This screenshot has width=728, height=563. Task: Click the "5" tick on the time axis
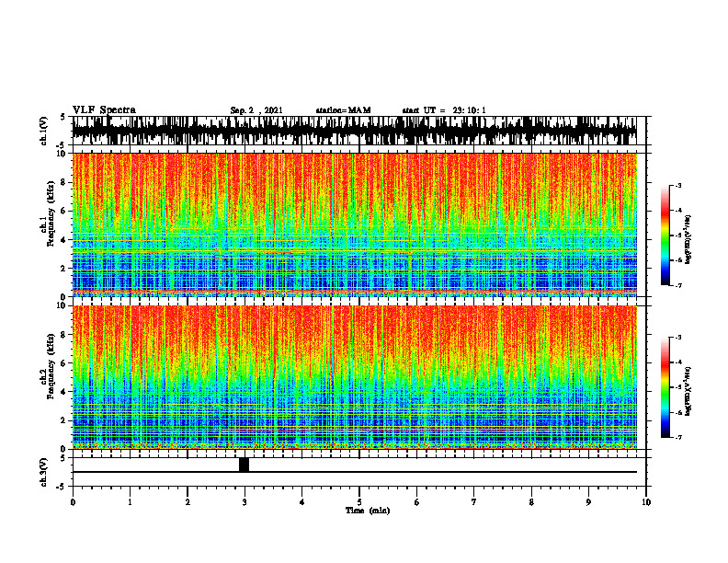359,502
